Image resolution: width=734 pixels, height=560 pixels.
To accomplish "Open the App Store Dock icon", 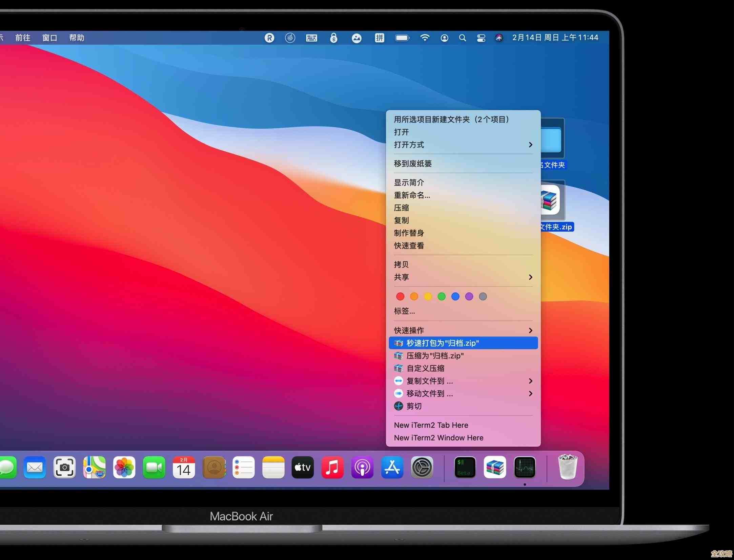I will tap(392, 468).
